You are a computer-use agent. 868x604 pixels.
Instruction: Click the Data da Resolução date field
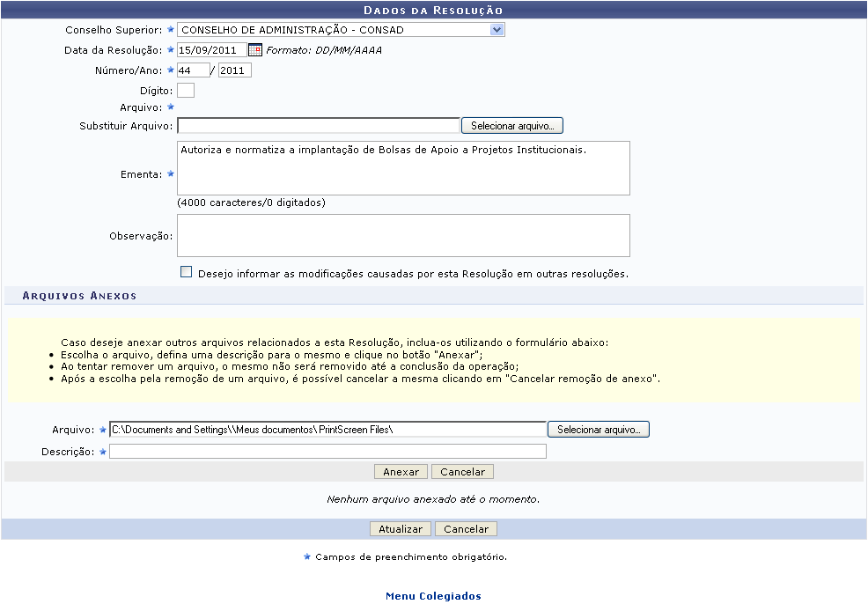(x=211, y=50)
